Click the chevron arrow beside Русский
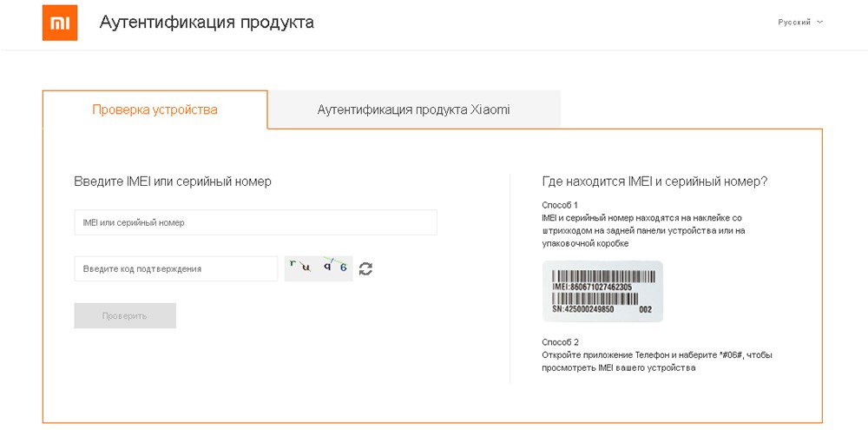 tap(820, 22)
